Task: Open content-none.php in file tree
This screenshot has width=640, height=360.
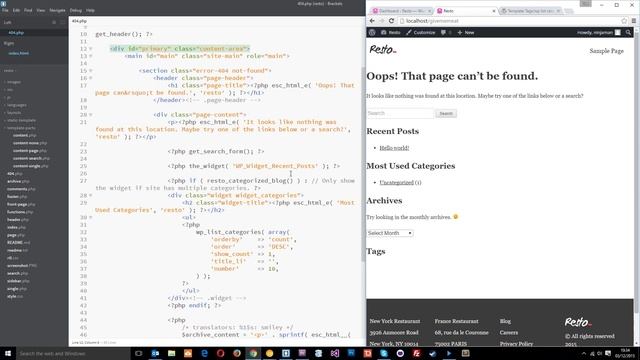Action: [x=29, y=143]
